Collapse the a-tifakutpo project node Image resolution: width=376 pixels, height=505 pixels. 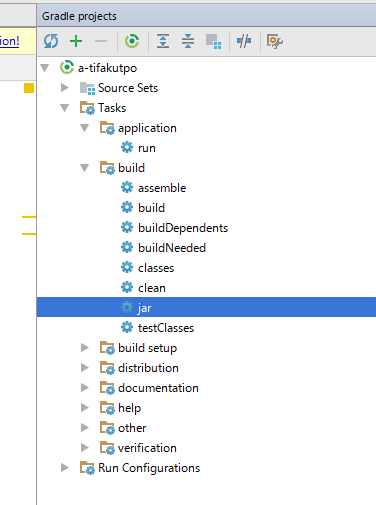(x=45, y=68)
